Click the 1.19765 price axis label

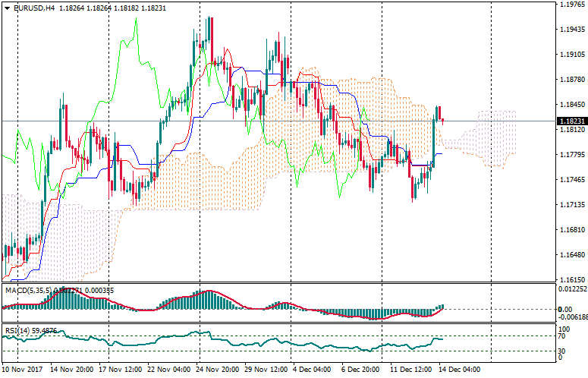click(x=570, y=5)
